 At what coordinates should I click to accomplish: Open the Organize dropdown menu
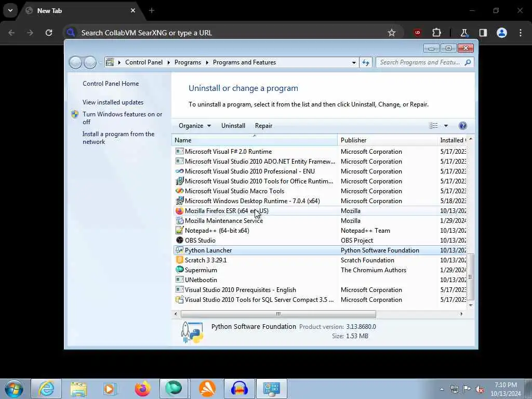click(x=195, y=126)
